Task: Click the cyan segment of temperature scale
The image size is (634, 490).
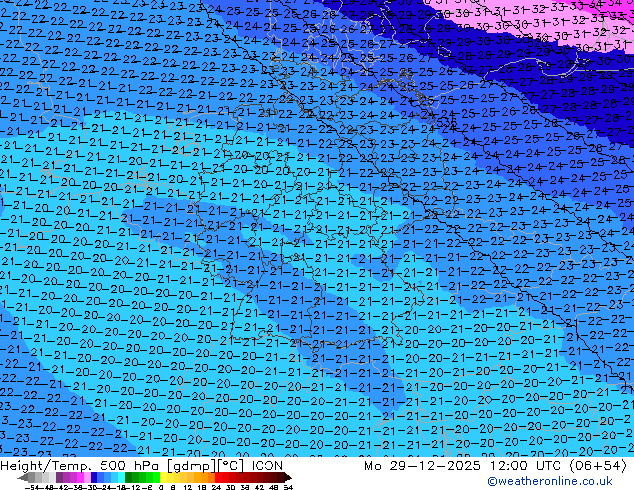Action: click(x=121, y=477)
